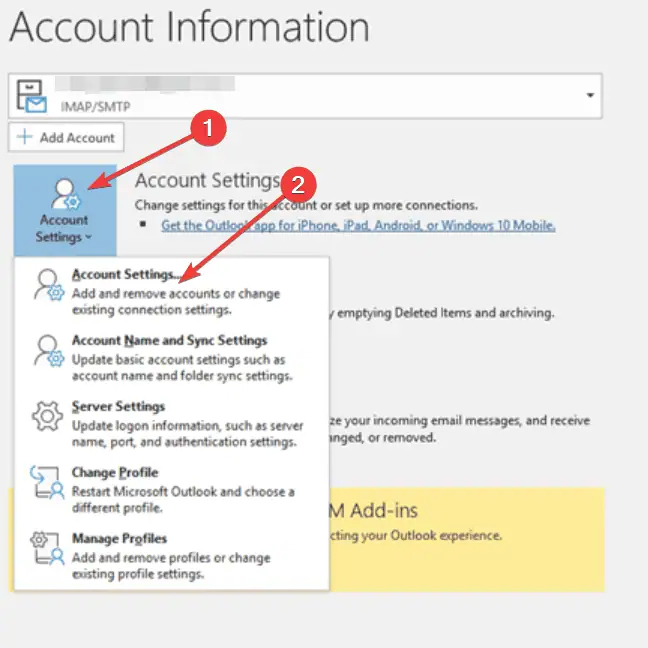Screen dimensions: 648x648
Task: Click the Account Settings section heading
Action: pos(207,181)
